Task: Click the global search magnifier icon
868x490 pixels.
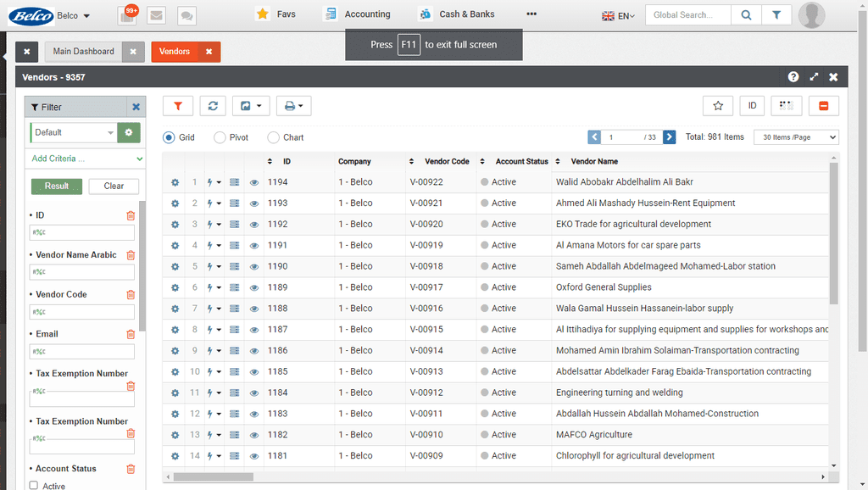Action: point(746,15)
